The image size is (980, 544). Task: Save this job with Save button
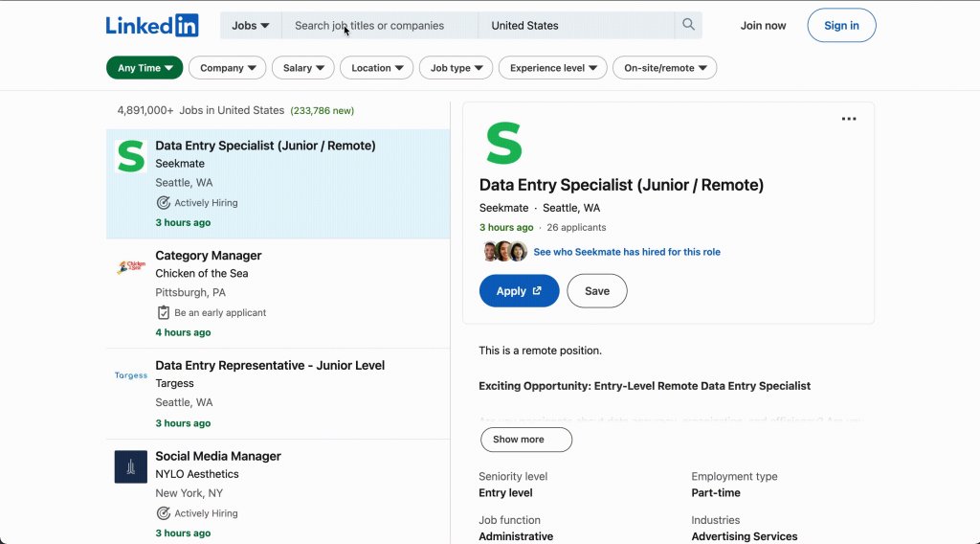point(597,291)
